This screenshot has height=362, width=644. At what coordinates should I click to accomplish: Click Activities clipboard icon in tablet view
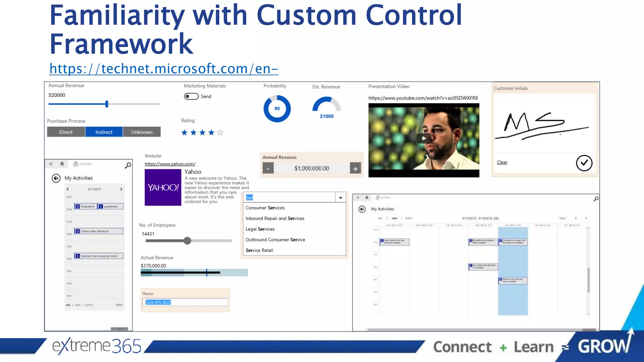pyautogui.click(x=377, y=198)
